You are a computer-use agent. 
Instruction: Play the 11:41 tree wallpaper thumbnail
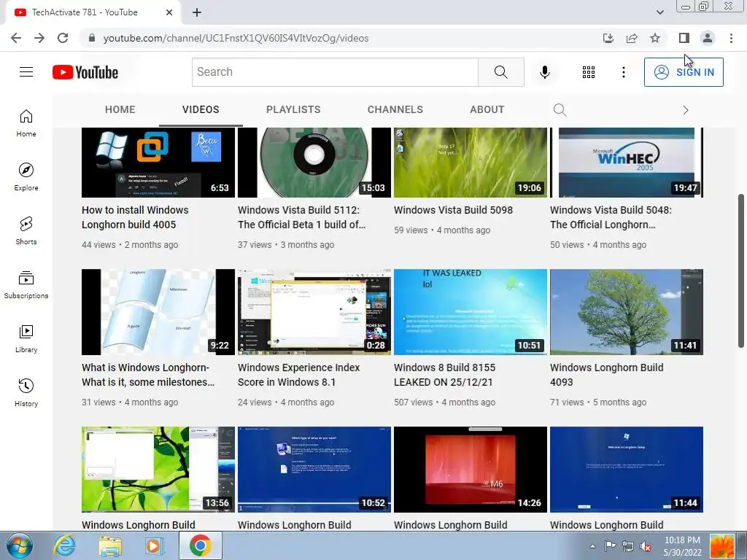[x=627, y=312]
